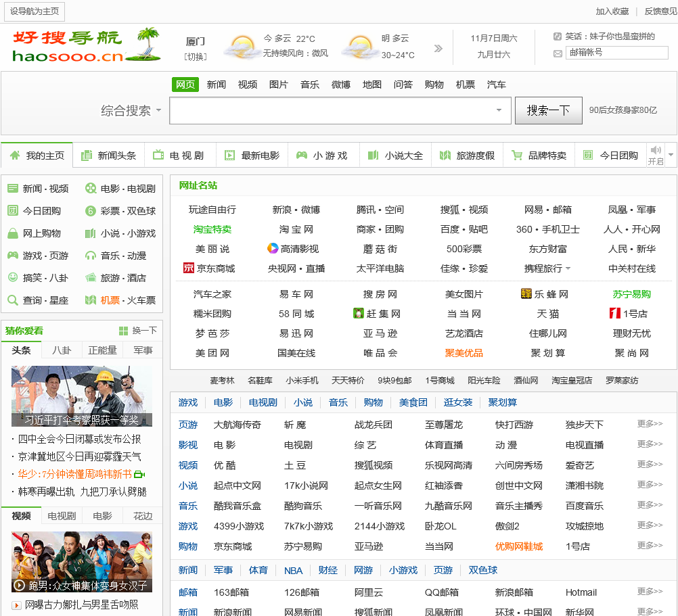Open the 优购网鞋城 link
Image resolution: width=678 pixels, height=616 pixels.
[518, 546]
